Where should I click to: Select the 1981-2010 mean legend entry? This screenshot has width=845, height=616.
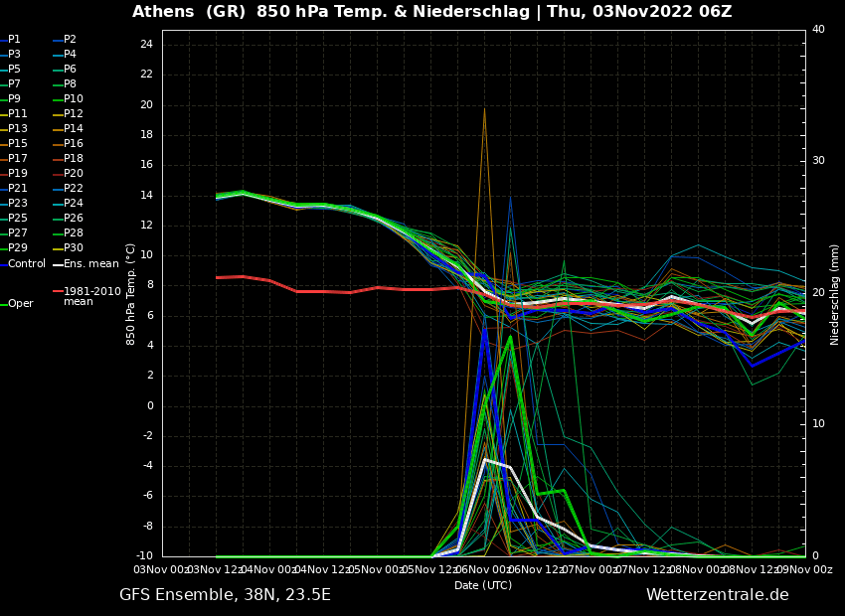[91, 297]
